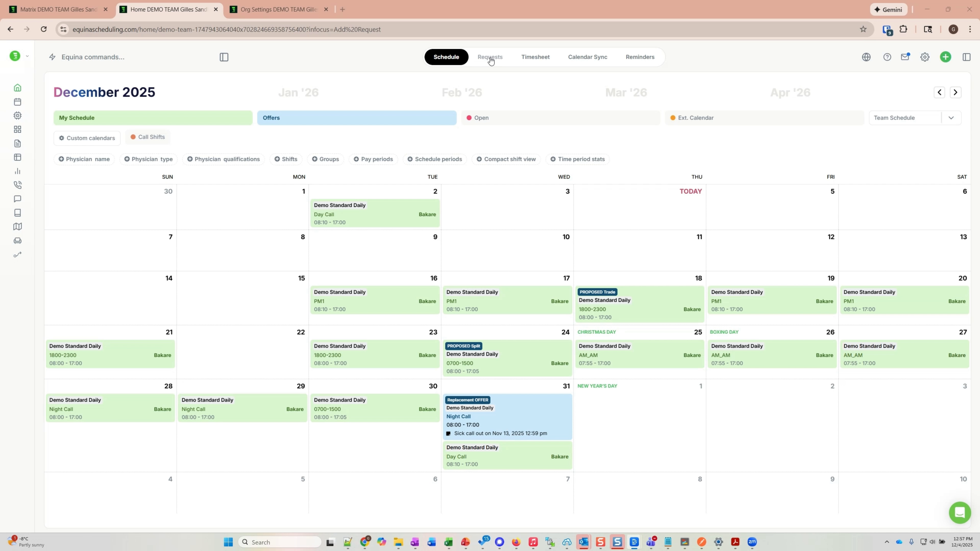Open the Home icon in the sidebar
This screenshot has width=980, height=551.
tap(18, 87)
